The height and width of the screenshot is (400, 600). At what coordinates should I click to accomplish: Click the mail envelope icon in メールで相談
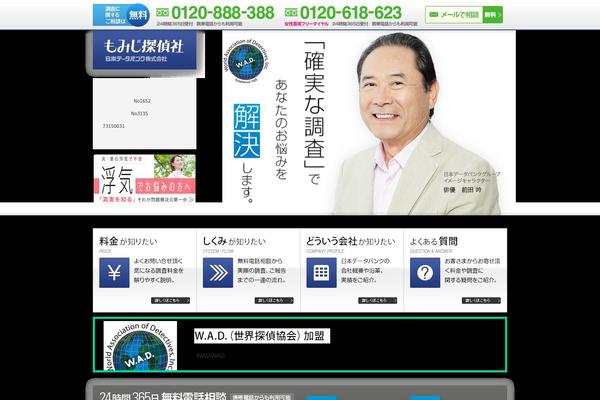434,15
